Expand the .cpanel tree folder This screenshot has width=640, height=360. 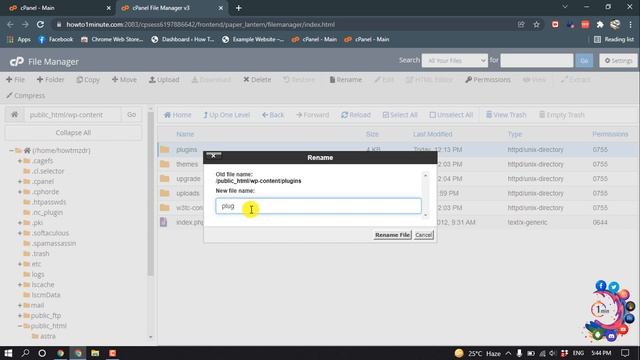click(20, 181)
